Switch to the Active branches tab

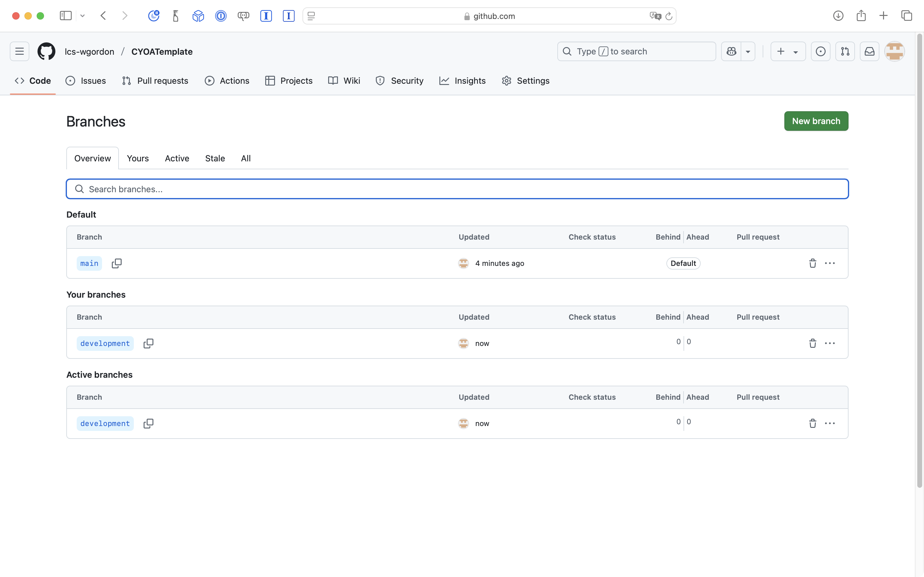tap(177, 158)
